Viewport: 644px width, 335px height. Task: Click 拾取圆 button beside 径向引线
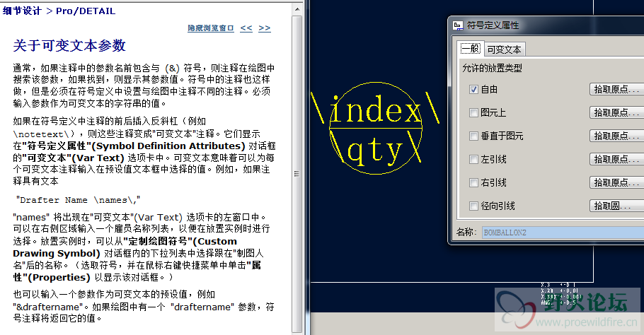616,206
